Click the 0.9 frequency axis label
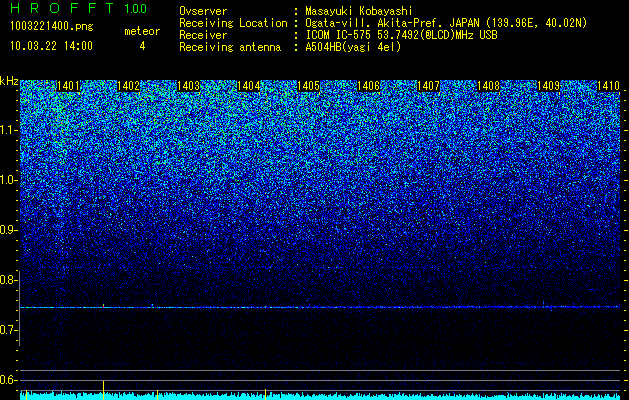This screenshot has height=400, width=629. (9, 230)
